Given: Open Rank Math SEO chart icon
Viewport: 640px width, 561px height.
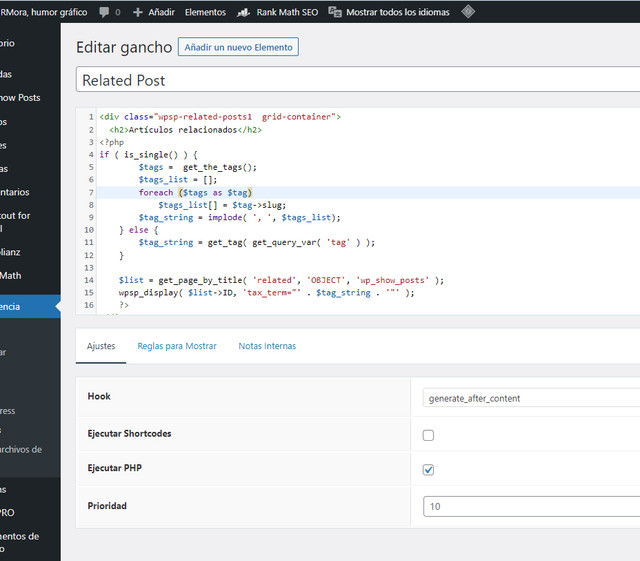Looking at the screenshot, I should pos(243,12).
